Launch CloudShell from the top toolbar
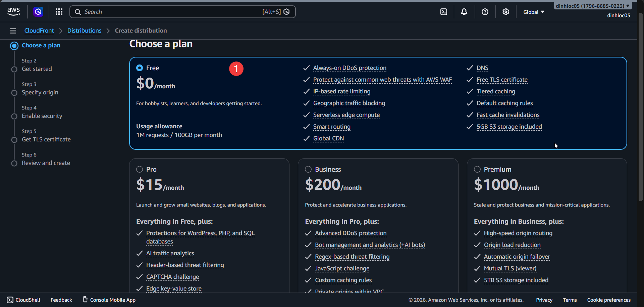Screen dimensions: 644x307 click(443, 12)
